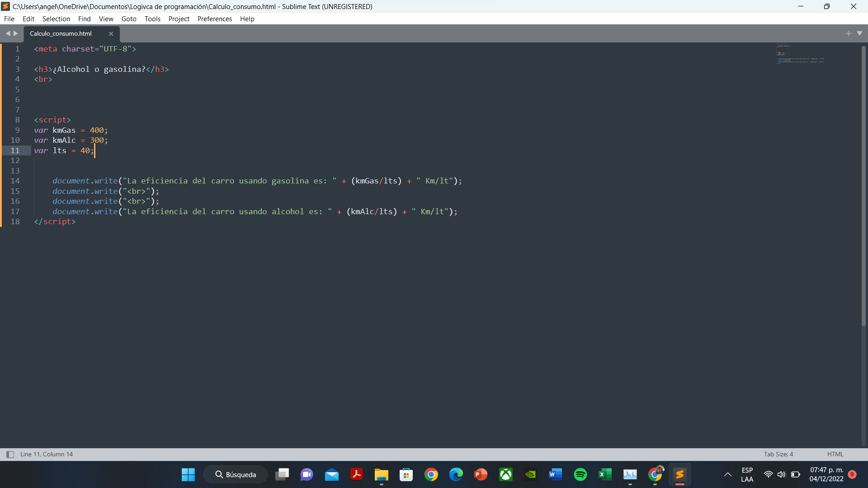Viewport: 868px width, 488px height.
Task: Open Google Chrome from taskbar
Action: point(431,474)
